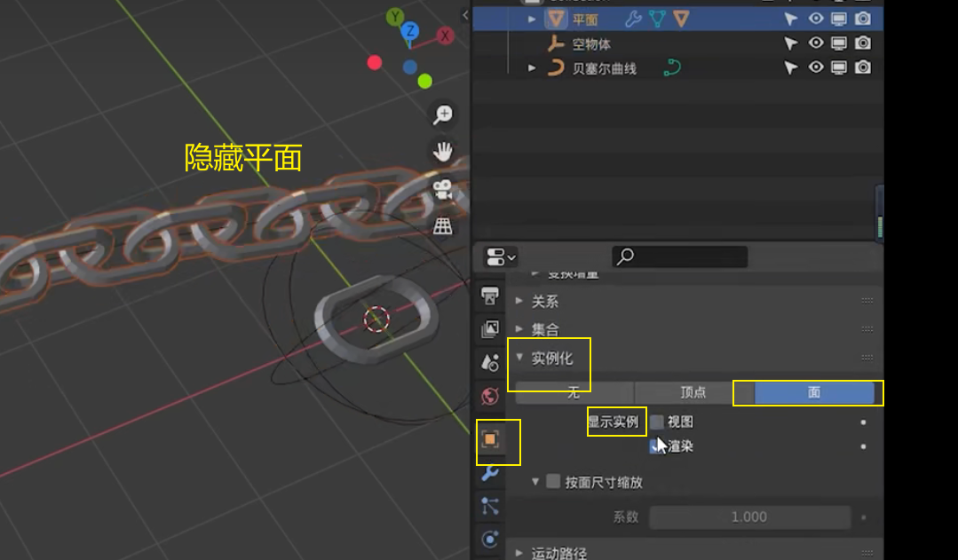Screen dimensions: 958x560
Task: Click the 贝塞尔曲线 curve object icon
Action: [556, 67]
